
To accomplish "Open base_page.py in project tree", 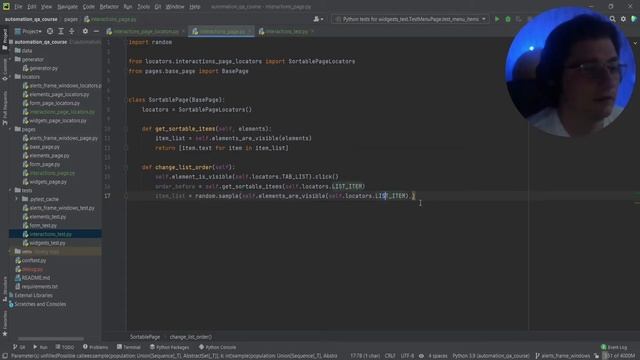I will point(41,147).
